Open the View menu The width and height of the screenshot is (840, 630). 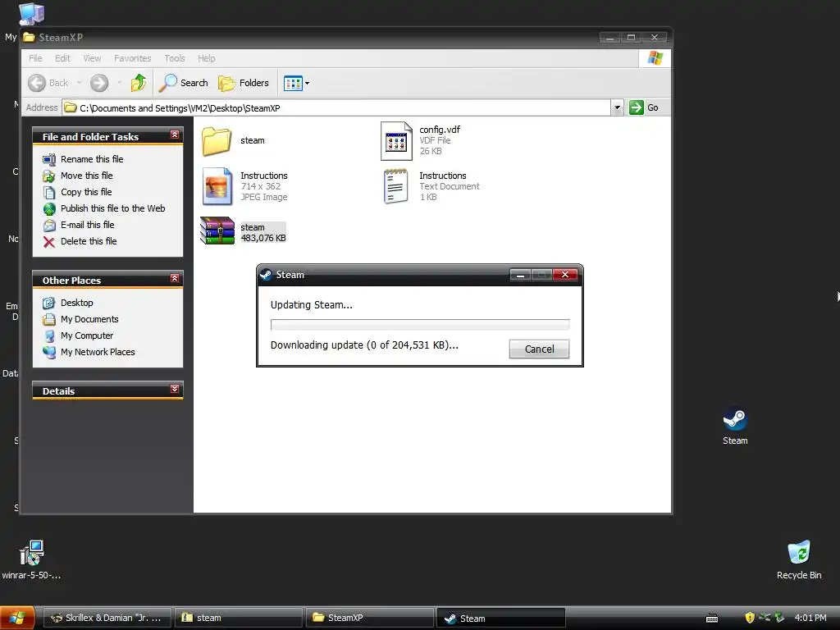tap(92, 58)
